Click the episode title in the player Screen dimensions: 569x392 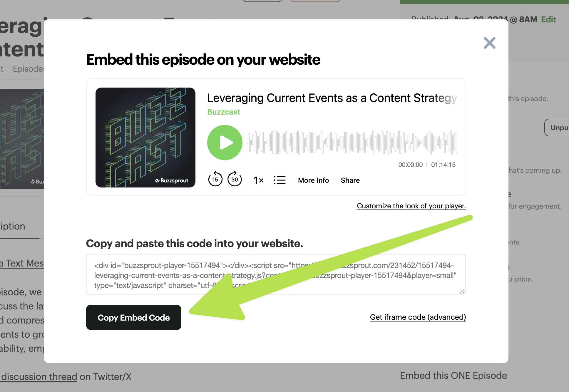pos(332,98)
